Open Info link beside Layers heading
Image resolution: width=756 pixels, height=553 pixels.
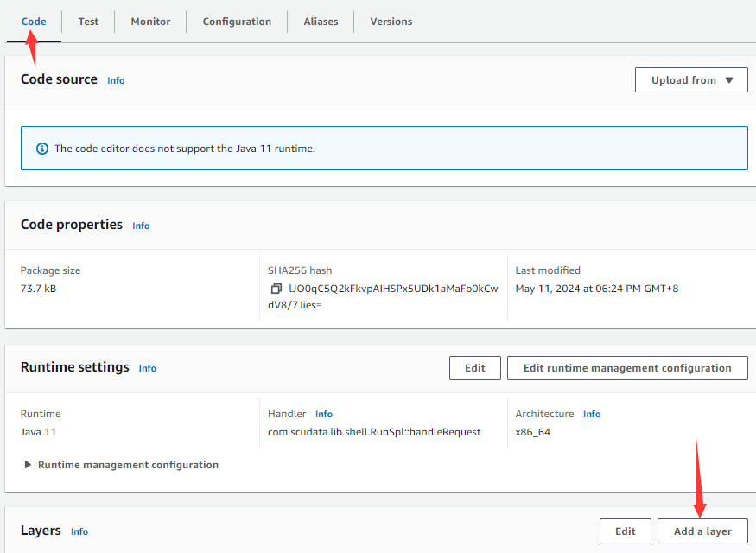tap(79, 531)
